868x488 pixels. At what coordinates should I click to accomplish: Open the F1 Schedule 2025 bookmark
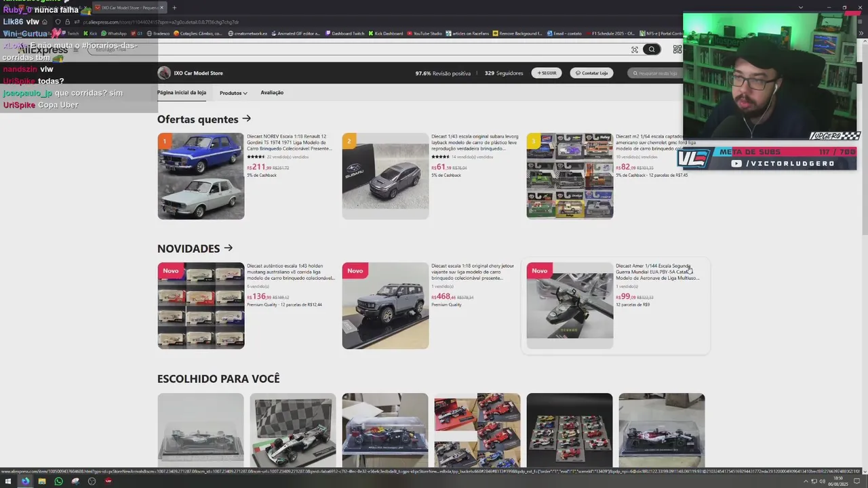pos(610,33)
